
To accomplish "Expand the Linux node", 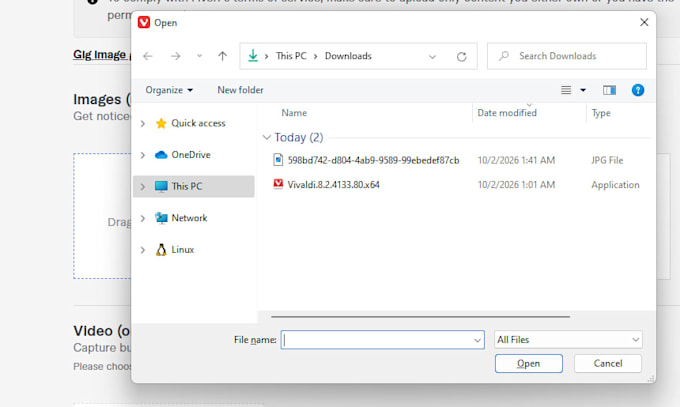I will click(143, 250).
